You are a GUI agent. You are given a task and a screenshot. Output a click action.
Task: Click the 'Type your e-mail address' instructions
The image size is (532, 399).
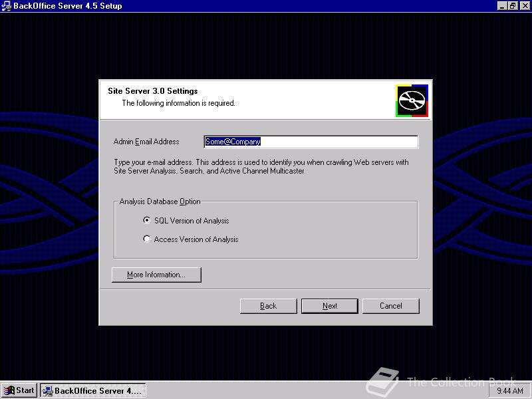coord(261,167)
